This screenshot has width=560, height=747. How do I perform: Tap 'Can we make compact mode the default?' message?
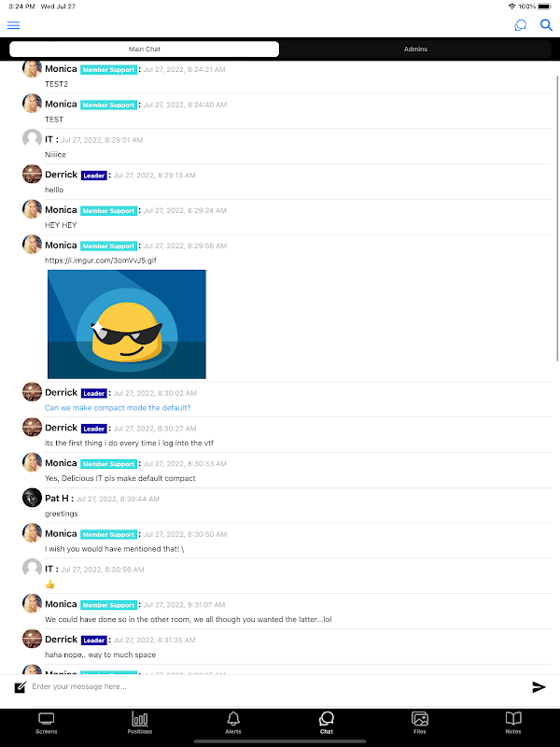point(118,408)
